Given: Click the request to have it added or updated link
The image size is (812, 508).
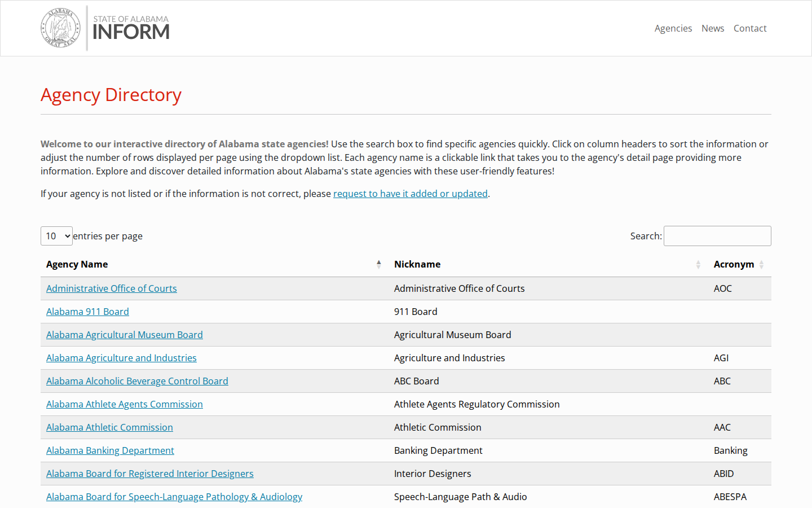Looking at the screenshot, I should click(411, 194).
